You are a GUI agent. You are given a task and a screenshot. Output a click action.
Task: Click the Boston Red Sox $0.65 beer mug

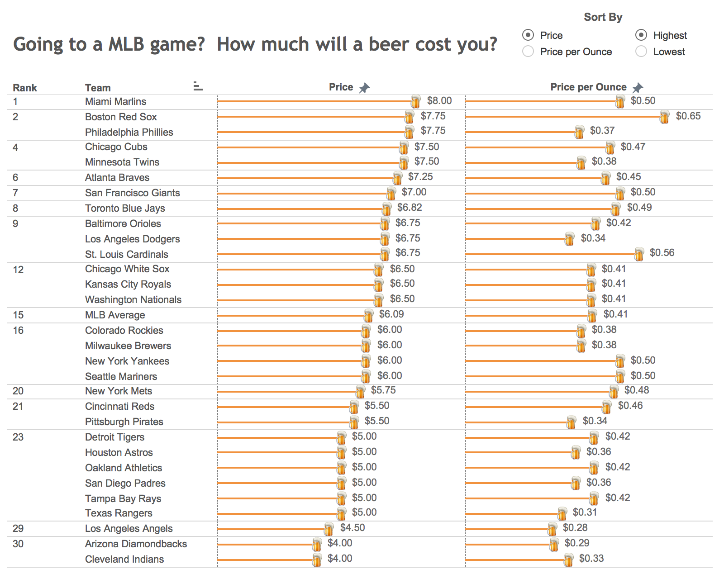pyautogui.click(x=664, y=117)
